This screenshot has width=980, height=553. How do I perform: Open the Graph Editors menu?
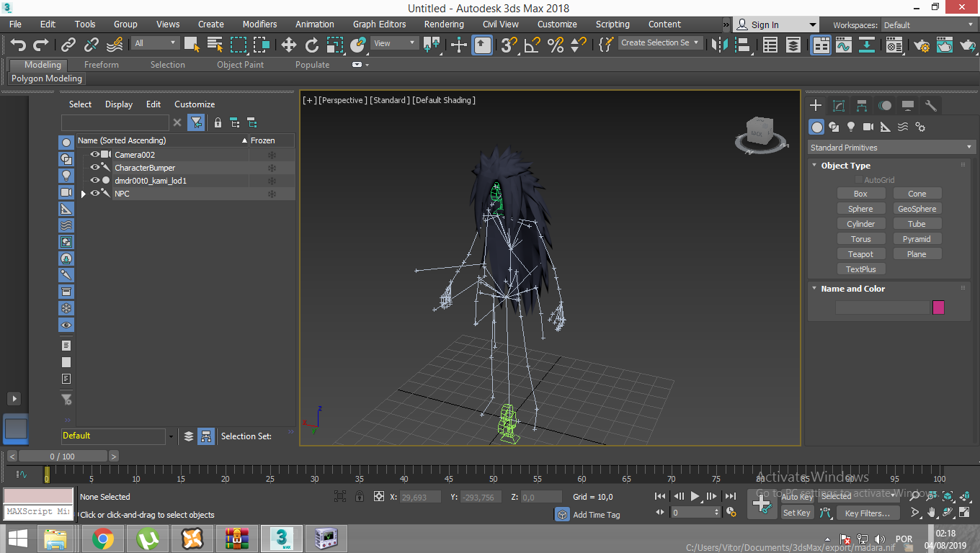click(379, 24)
